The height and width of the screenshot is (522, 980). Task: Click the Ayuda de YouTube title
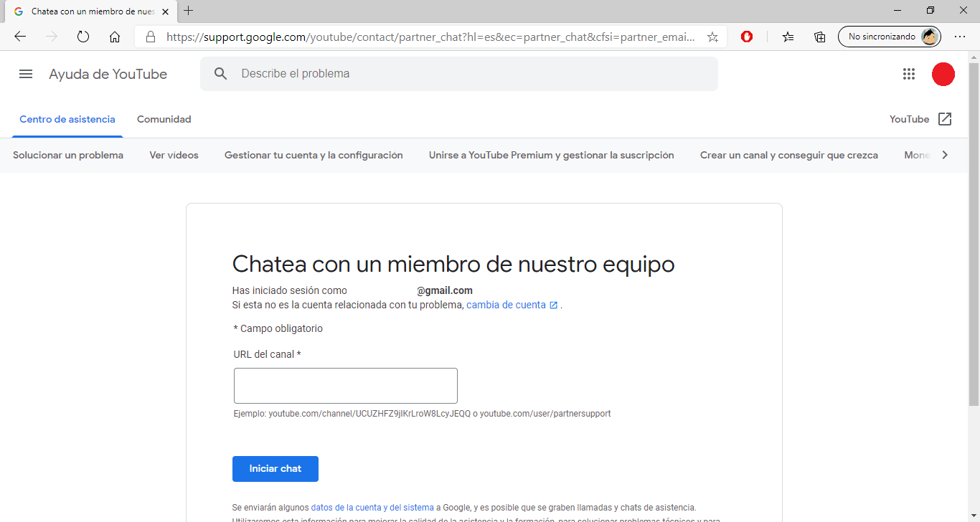click(108, 74)
